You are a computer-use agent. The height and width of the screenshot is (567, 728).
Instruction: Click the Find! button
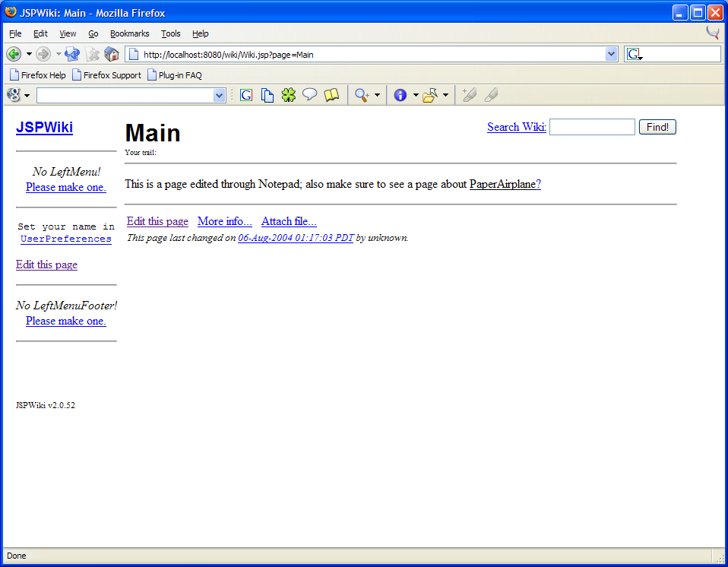(x=657, y=127)
